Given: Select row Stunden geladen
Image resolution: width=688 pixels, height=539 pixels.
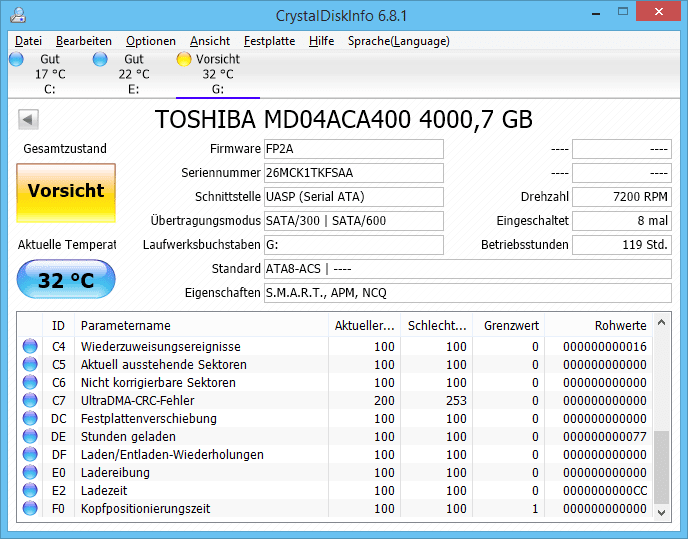Looking at the screenshot, I should 335,436.
